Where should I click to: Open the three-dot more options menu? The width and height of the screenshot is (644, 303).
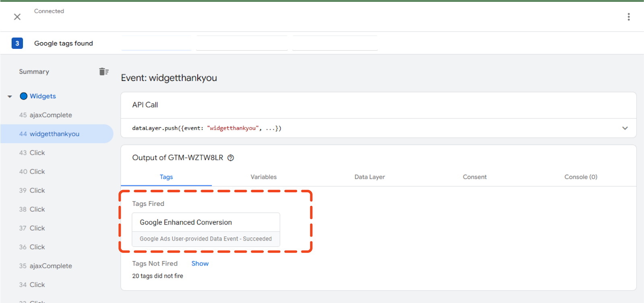point(628,17)
